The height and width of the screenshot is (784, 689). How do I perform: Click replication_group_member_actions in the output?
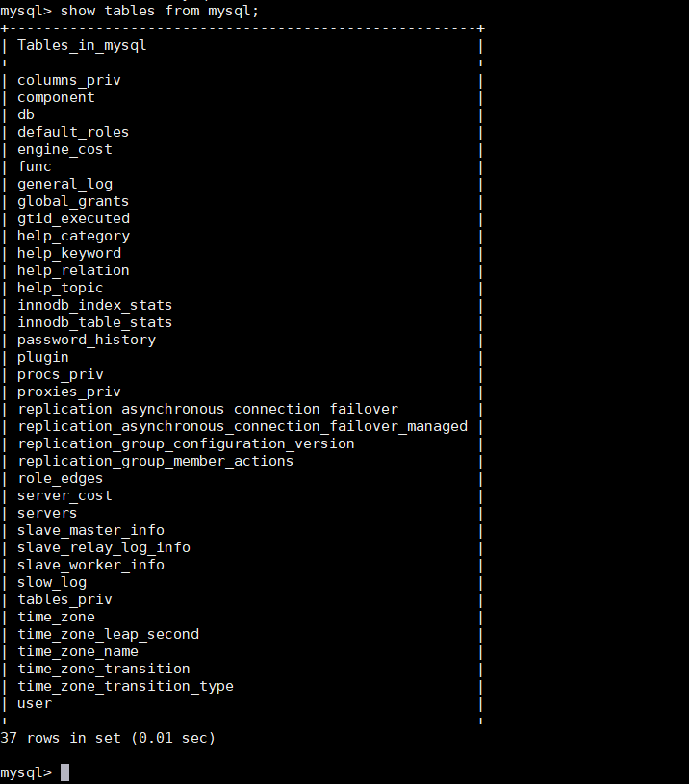pos(155,461)
